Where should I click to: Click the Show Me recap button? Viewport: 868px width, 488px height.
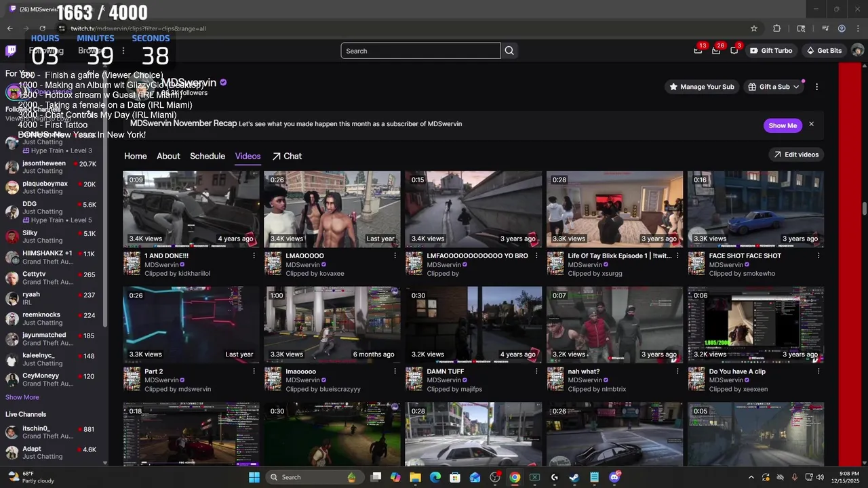[x=783, y=125]
